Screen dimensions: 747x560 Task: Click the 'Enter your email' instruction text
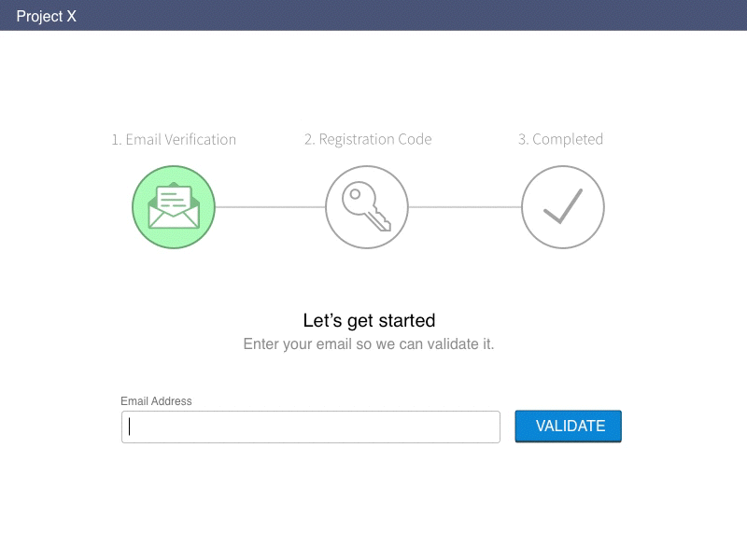tap(369, 343)
